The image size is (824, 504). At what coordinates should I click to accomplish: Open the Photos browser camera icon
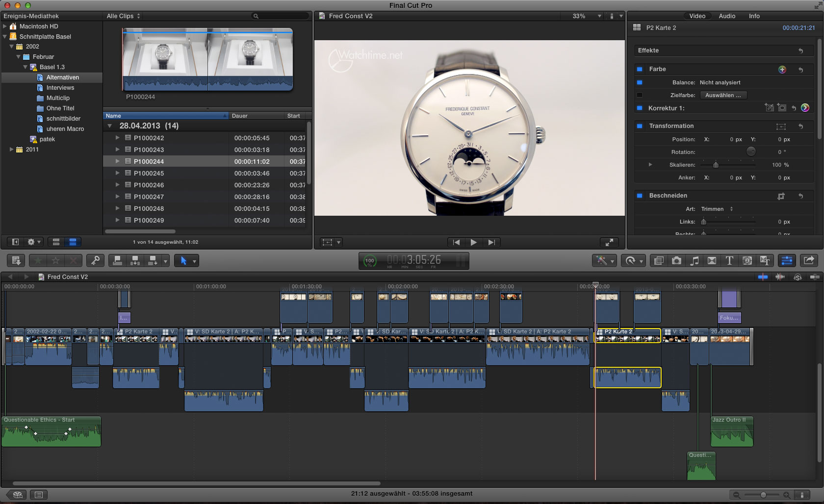point(676,261)
